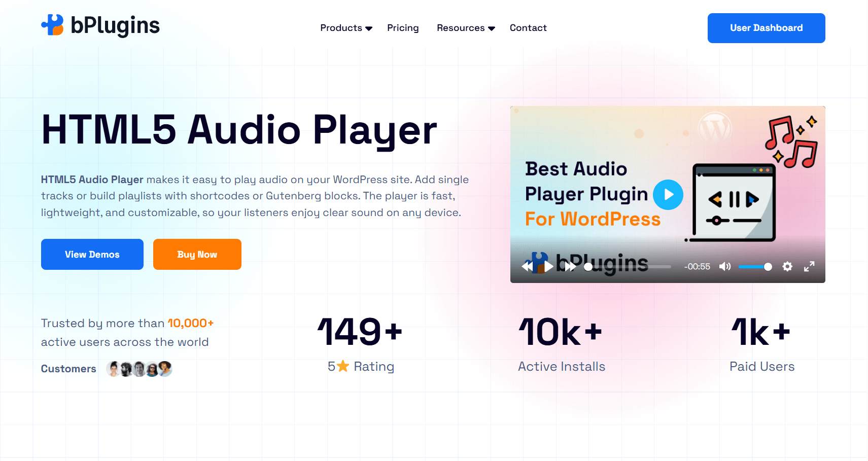Enter fullscreen mode for the video
The width and height of the screenshot is (868, 461).
pos(809,267)
